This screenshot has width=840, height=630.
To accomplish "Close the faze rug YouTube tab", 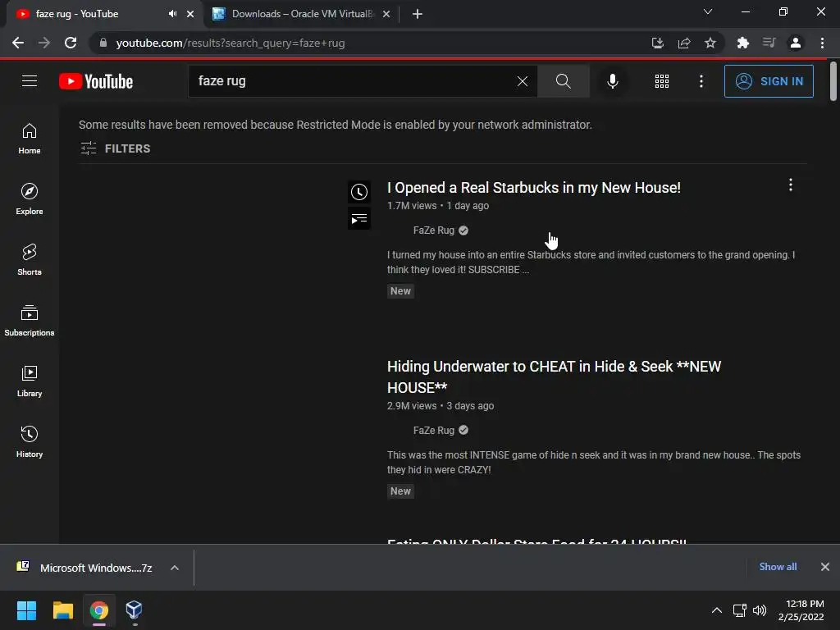I will pyautogui.click(x=190, y=14).
